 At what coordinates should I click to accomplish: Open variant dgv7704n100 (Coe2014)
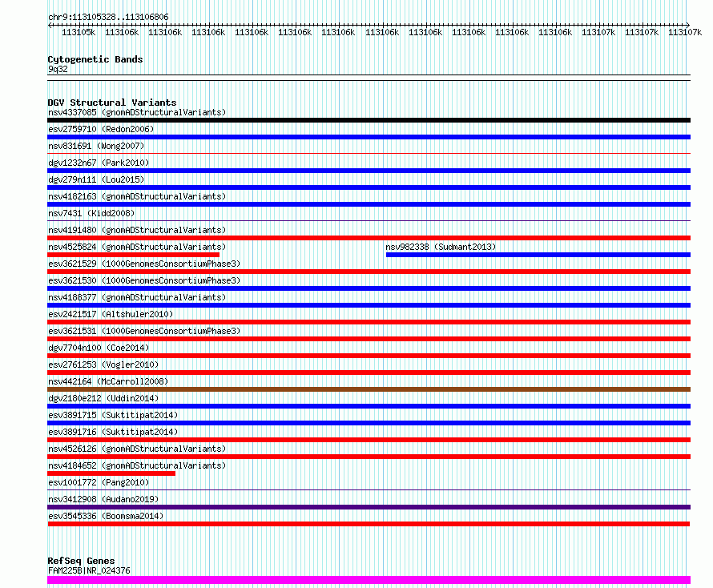[x=99, y=348]
